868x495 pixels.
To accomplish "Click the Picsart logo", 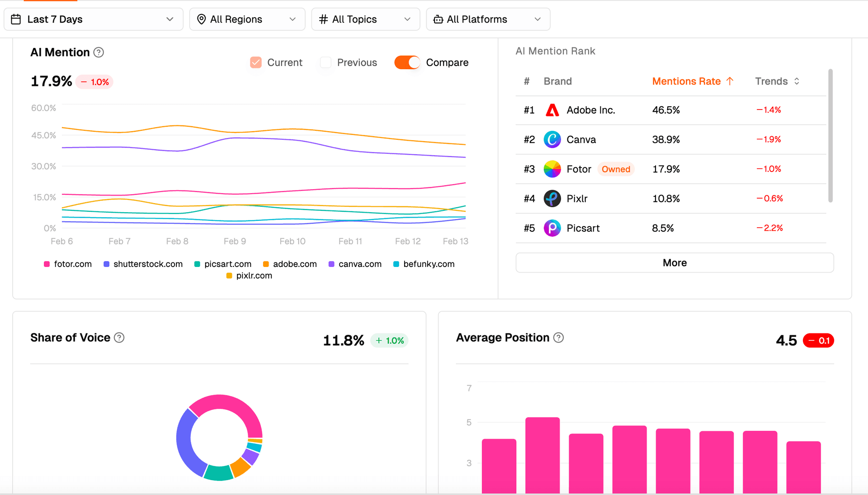I will 552,228.
